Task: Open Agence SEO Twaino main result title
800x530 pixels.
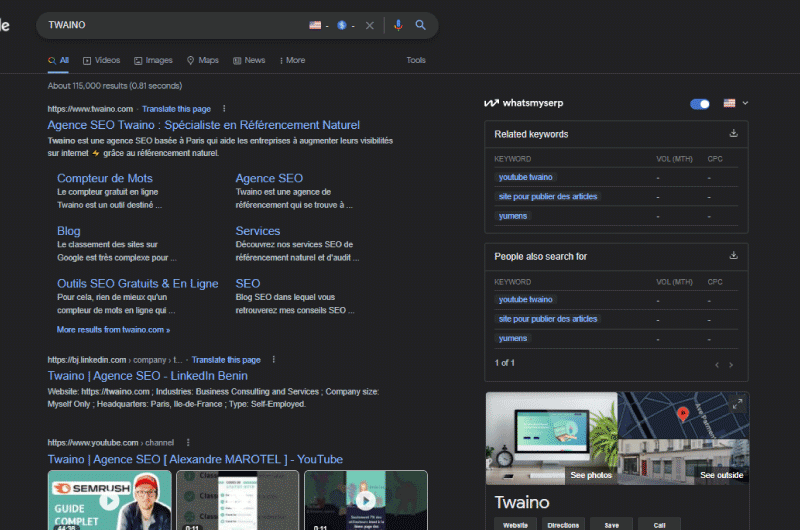Action: (204, 125)
